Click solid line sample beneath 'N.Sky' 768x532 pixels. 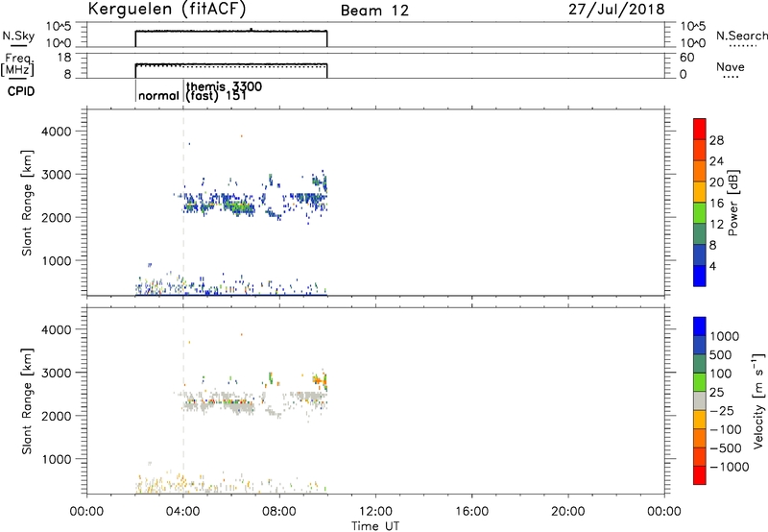pyautogui.click(x=18, y=46)
